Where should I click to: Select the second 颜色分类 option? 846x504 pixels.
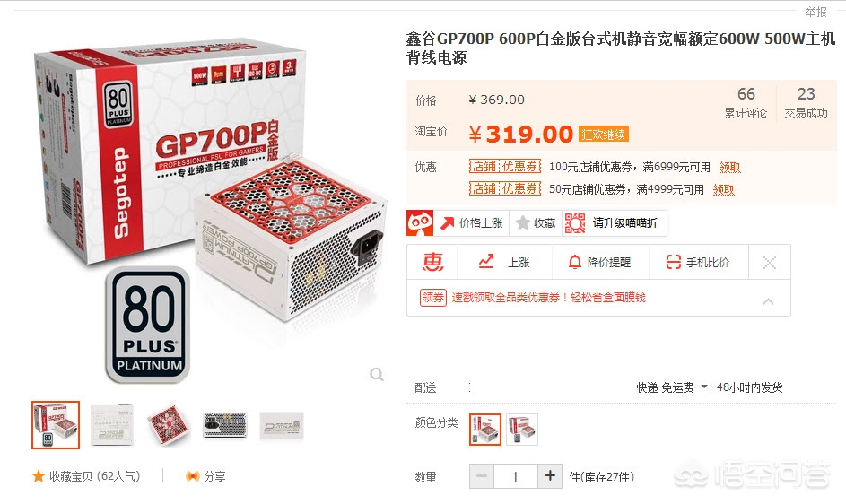tap(522, 430)
